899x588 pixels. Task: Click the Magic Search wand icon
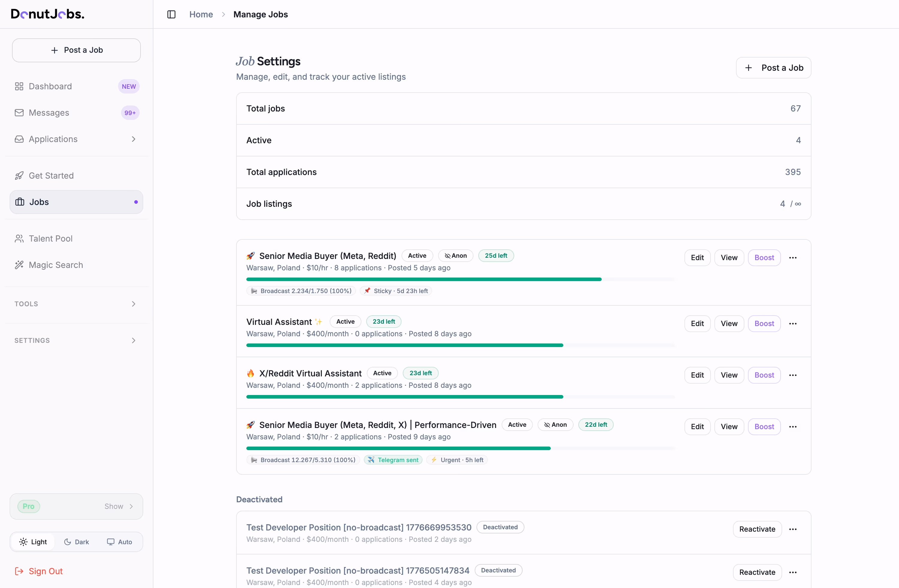point(19,265)
